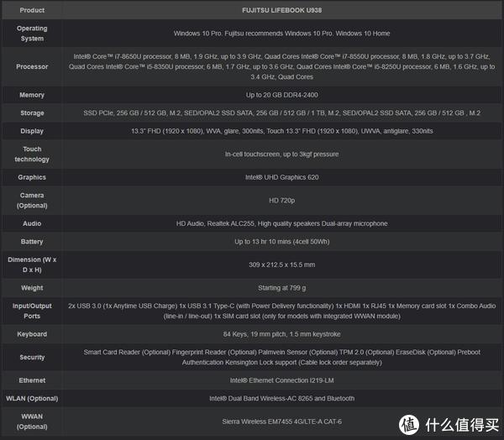
Task: Select the Storage row label
Action: pyautogui.click(x=32, y=113)
